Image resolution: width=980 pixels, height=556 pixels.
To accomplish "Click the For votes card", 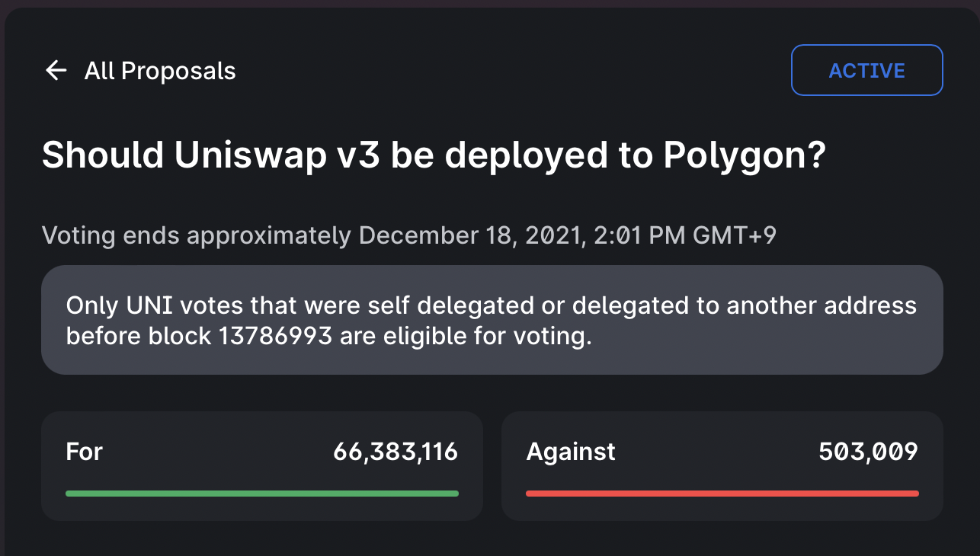I will click(x=262, y=466).
